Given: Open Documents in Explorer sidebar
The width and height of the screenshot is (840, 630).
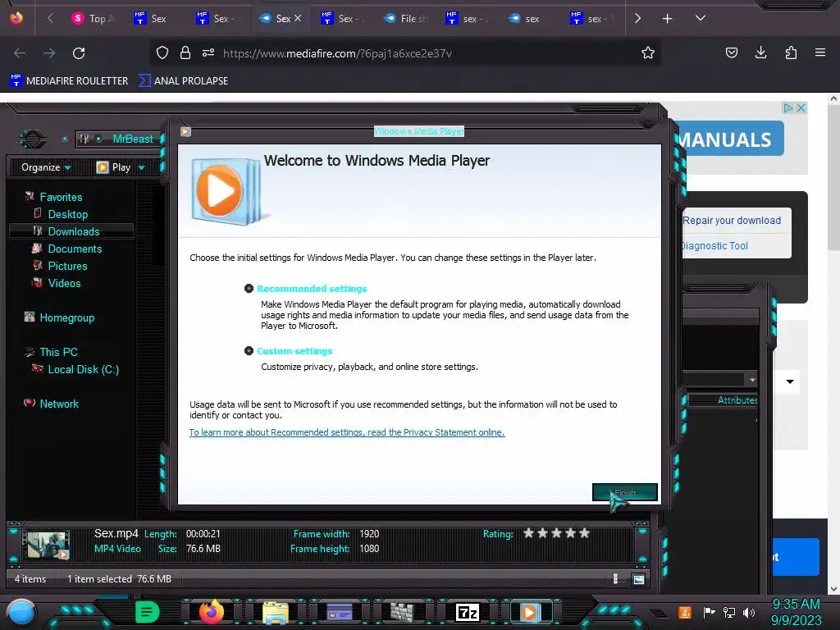Looking at the screenshot, I should point(75,249).
